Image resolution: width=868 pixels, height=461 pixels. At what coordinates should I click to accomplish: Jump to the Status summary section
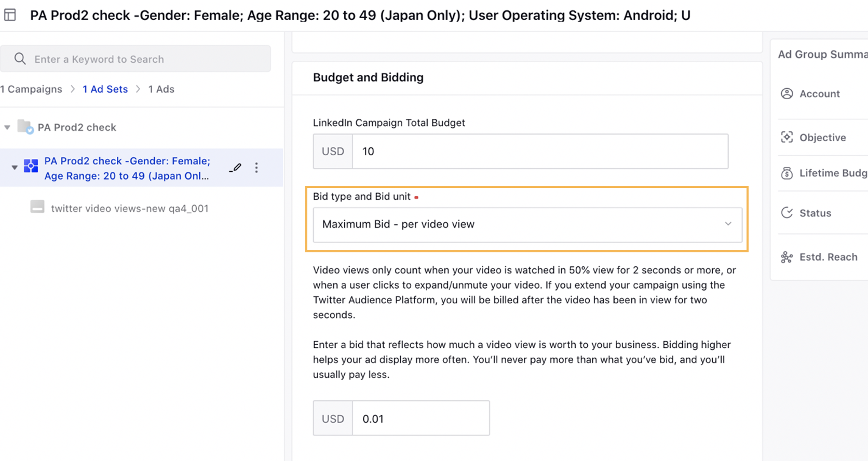[x=815, y=213]
